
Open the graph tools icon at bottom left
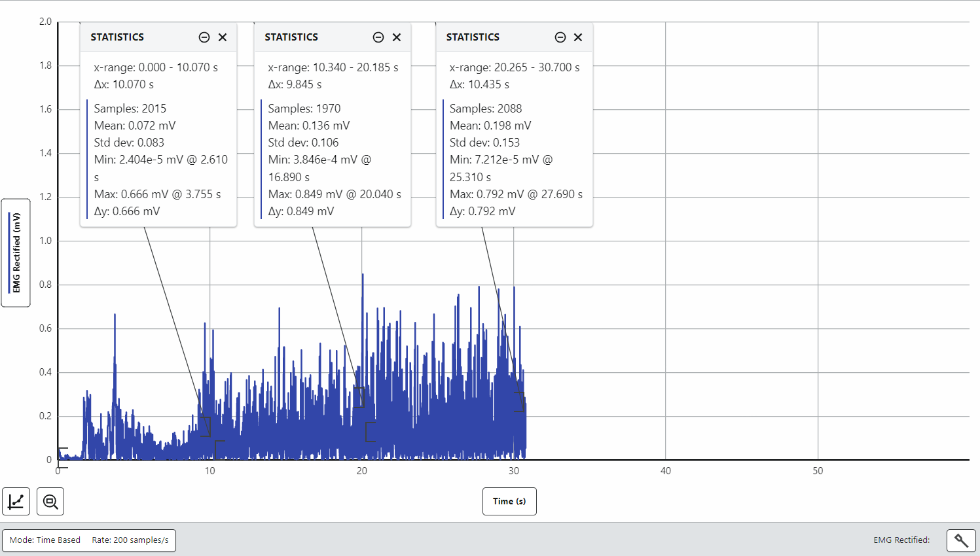[16, 502]
